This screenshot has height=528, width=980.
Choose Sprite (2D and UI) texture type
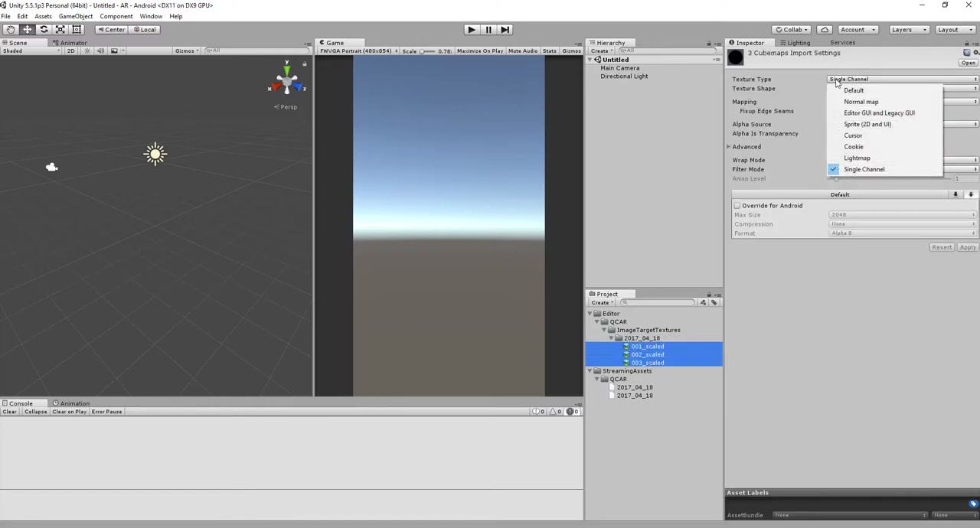tap(867, 124)
